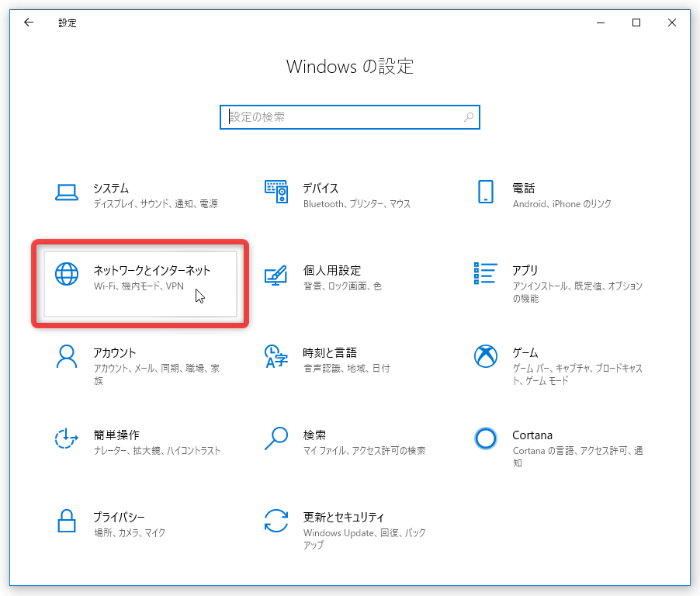This screenshot has height=596, width=700.
Task: Open the 時刻と言語 language icon
Action: 276,356
